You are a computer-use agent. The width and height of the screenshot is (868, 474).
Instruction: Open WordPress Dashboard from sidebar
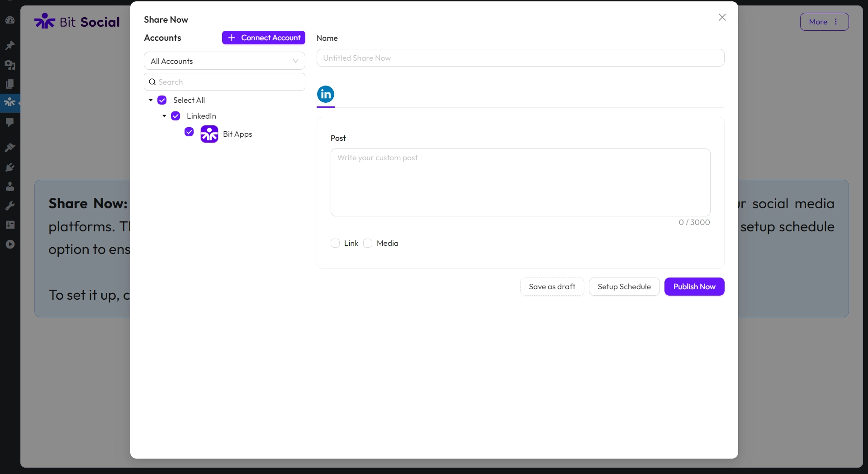pos(10,20)
